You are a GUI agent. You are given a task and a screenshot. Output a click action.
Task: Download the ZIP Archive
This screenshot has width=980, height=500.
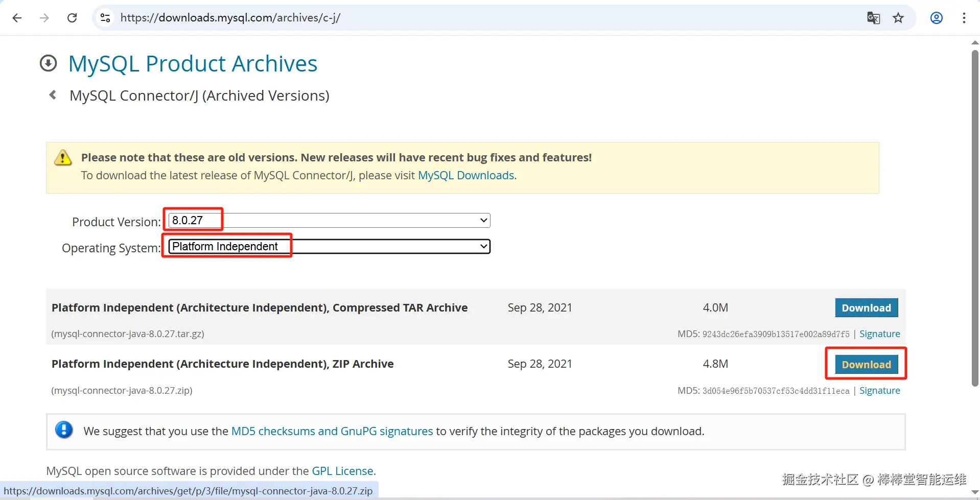coord(866,365)
